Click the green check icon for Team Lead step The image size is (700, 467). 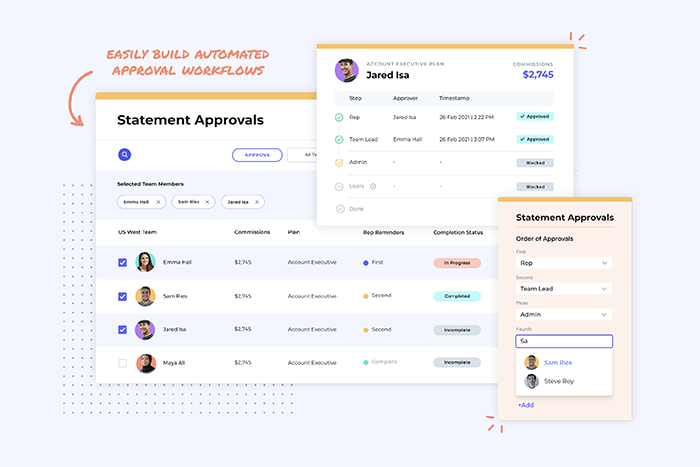(339, 140)
